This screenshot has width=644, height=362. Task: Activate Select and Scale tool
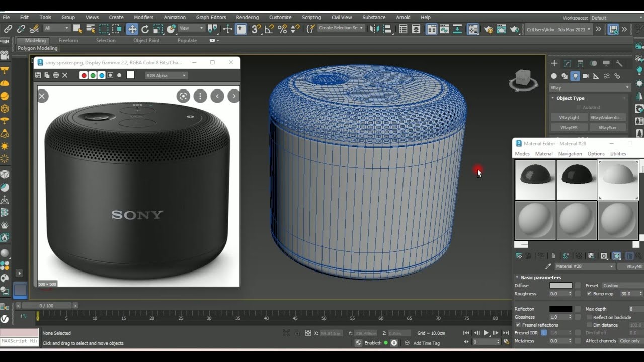tap(158, 29)
